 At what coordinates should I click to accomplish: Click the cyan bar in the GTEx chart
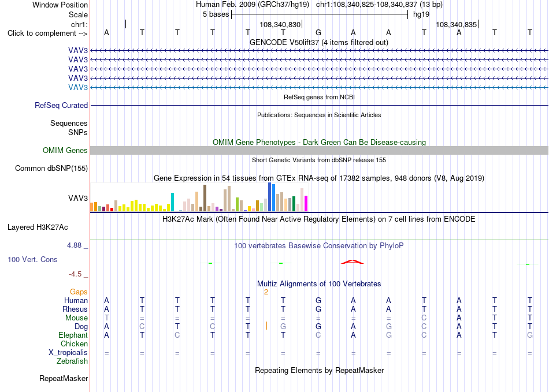pyautogui.click(x=172, y=202)
